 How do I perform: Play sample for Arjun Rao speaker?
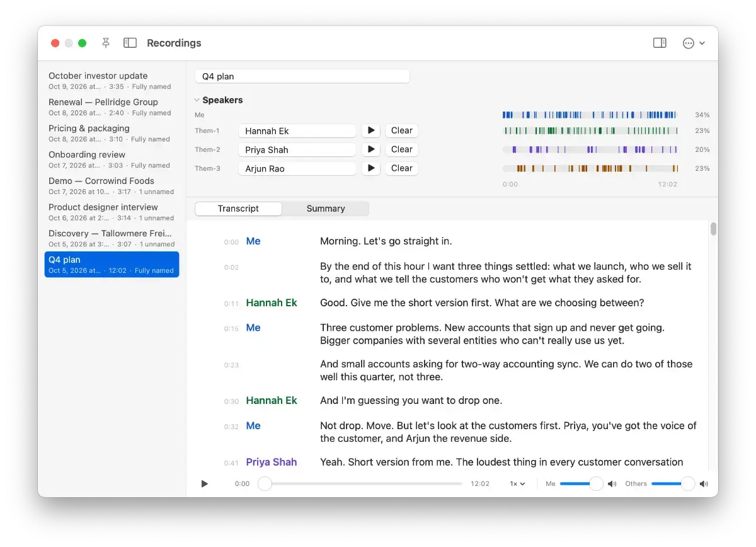(x=371, y=168)
